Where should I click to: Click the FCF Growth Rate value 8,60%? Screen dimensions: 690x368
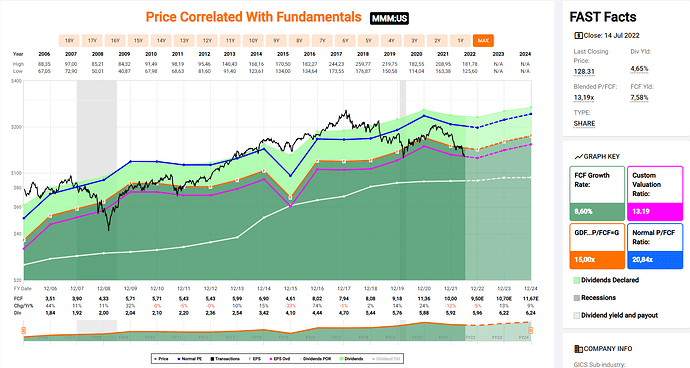click(x=583, y=212)
